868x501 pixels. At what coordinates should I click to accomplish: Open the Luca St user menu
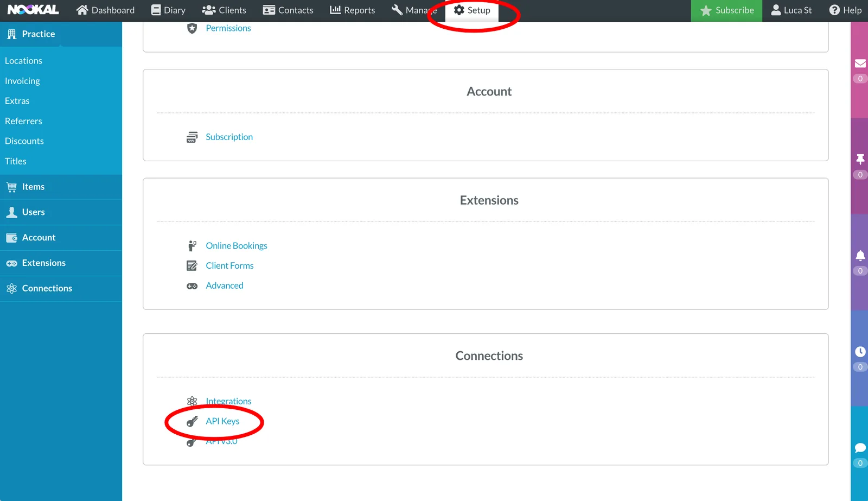[x=792, y=10]
